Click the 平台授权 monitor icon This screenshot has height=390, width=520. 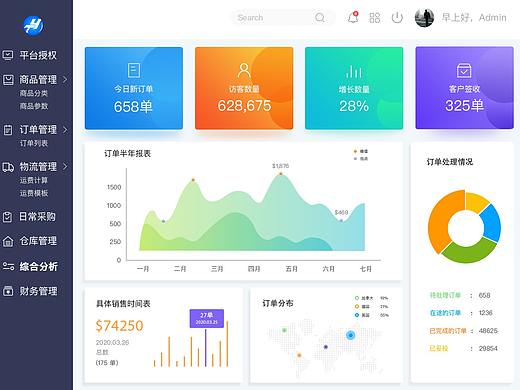click(x=8, y=55)
